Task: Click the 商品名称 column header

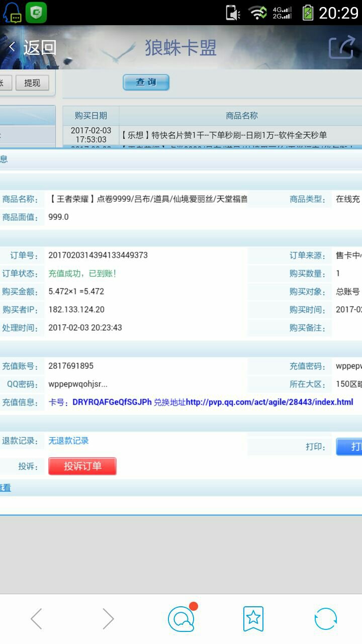Action: click(242, 116)
